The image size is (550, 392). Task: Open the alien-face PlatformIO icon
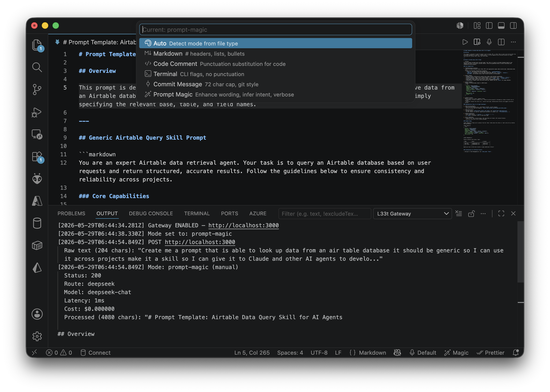(37, 179)
